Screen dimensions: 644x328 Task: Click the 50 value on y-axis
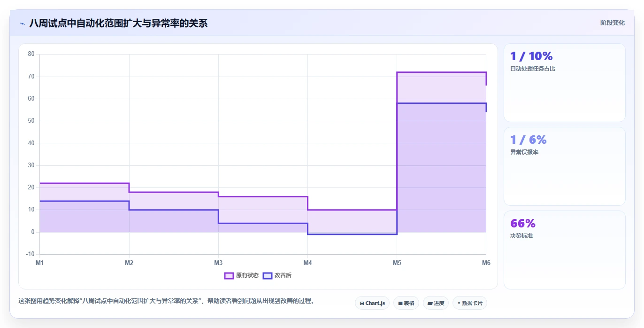tap(31, 121)
